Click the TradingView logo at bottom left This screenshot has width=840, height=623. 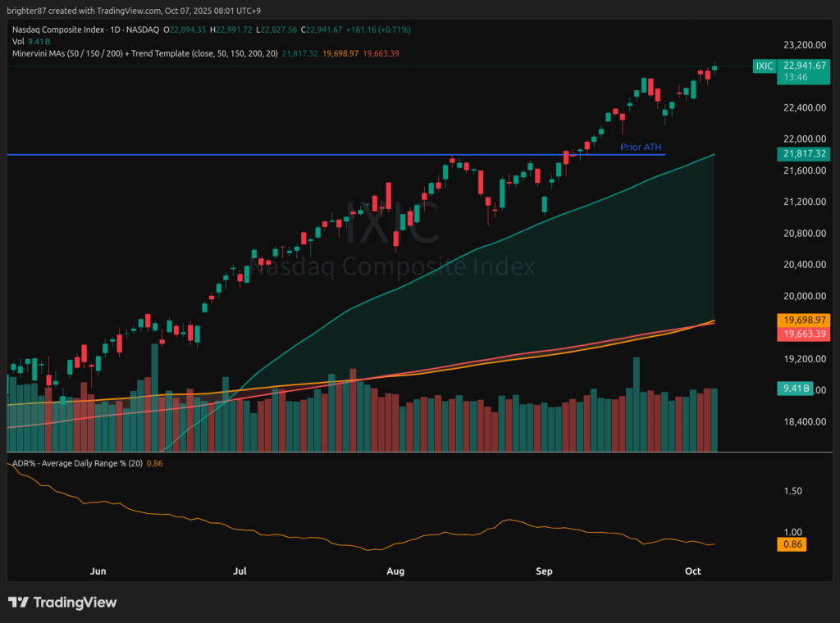[x=62, y=603]
